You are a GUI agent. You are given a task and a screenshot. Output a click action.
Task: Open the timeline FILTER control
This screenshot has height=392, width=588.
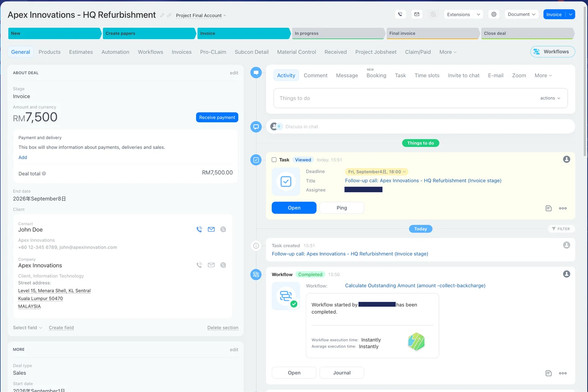click(x=561, y=229)
